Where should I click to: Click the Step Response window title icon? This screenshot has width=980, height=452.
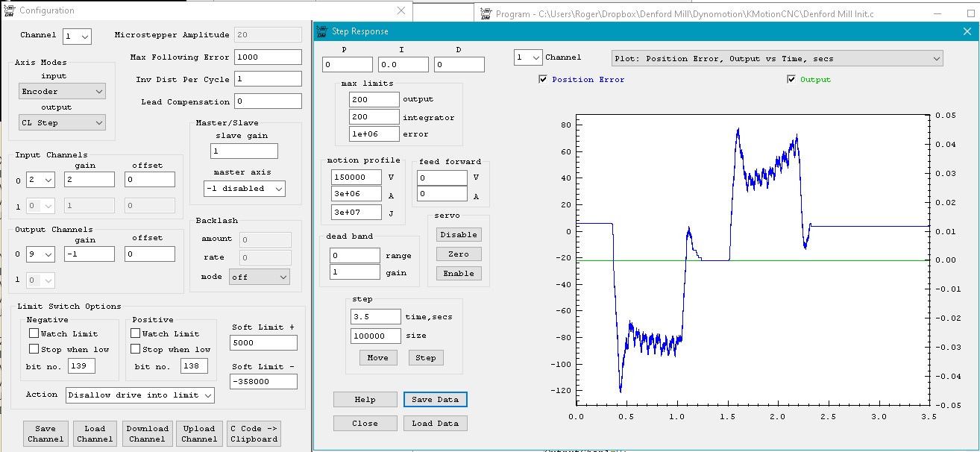point(322,31)
